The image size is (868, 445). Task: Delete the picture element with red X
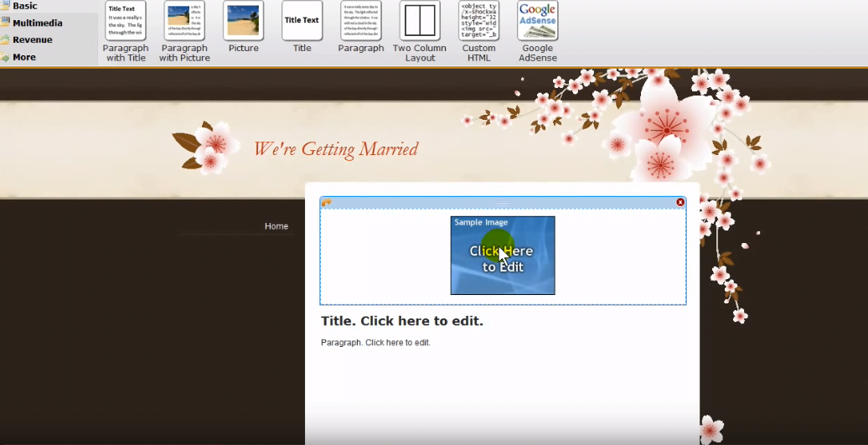(680, 202)
